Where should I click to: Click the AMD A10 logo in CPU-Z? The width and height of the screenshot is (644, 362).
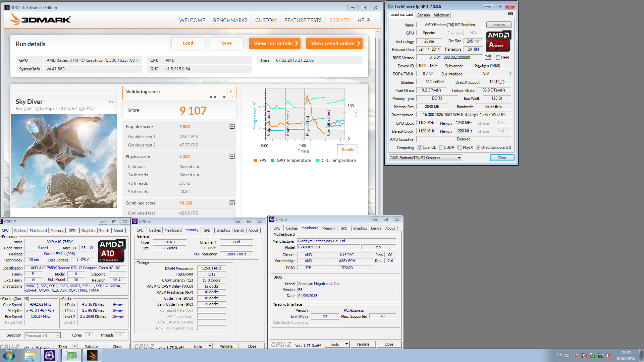point(112,250)
